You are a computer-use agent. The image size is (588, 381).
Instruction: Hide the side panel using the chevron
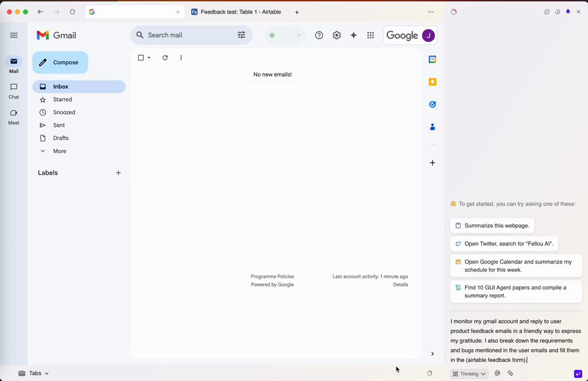point(432,353)
